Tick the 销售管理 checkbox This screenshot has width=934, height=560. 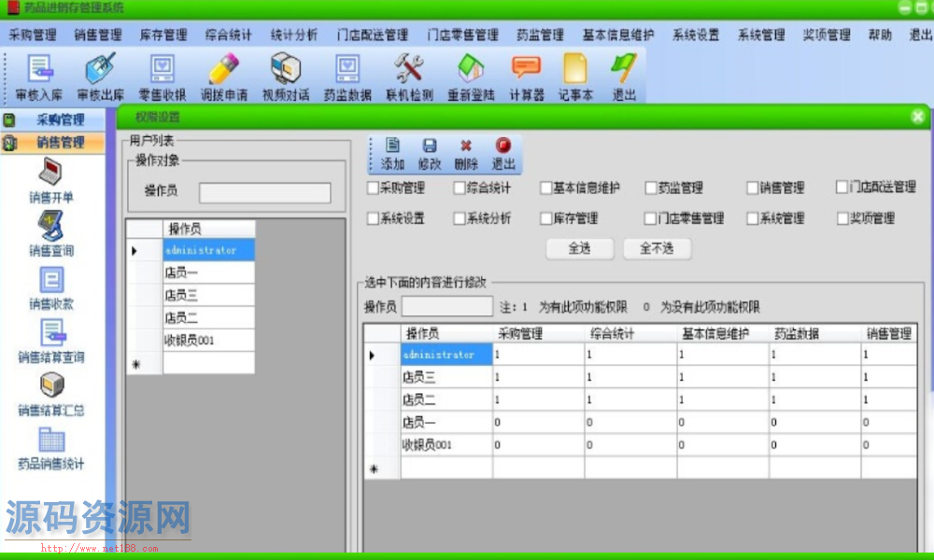point(752,188)
